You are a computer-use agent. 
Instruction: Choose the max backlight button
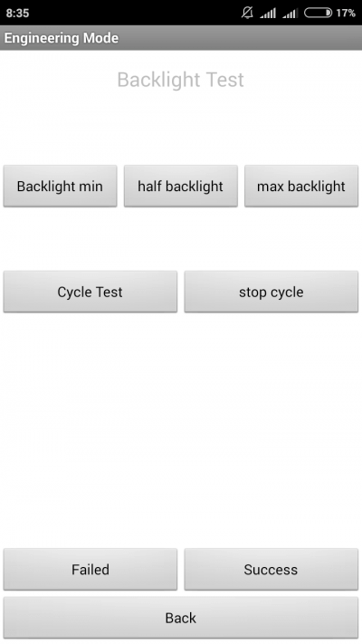click(x=301, y=186)
